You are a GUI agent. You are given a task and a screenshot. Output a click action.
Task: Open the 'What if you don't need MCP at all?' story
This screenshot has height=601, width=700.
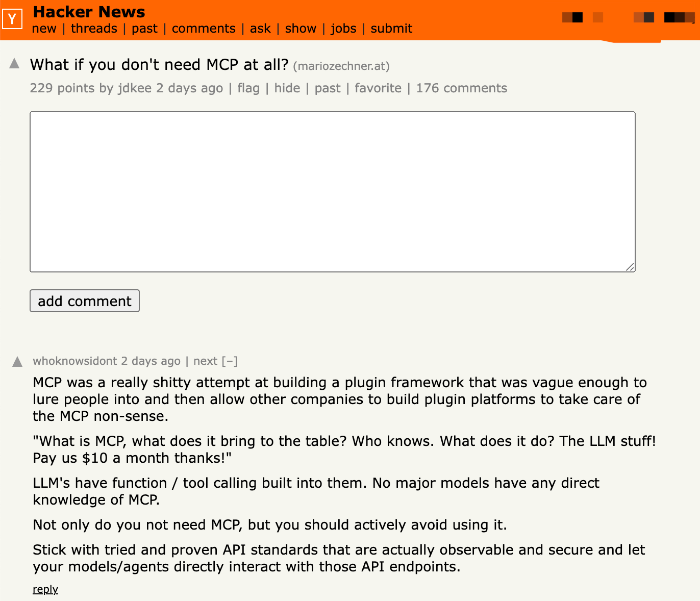click(159, 65)
